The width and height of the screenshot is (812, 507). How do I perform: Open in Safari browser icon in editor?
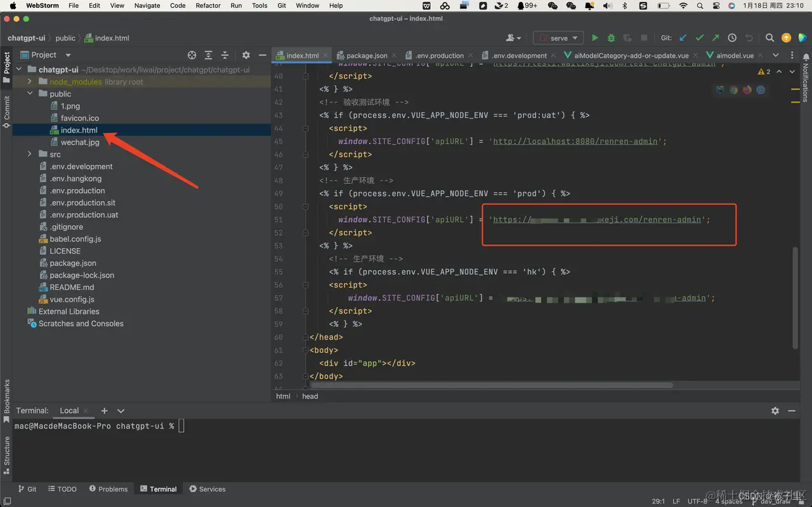[761, 90]
